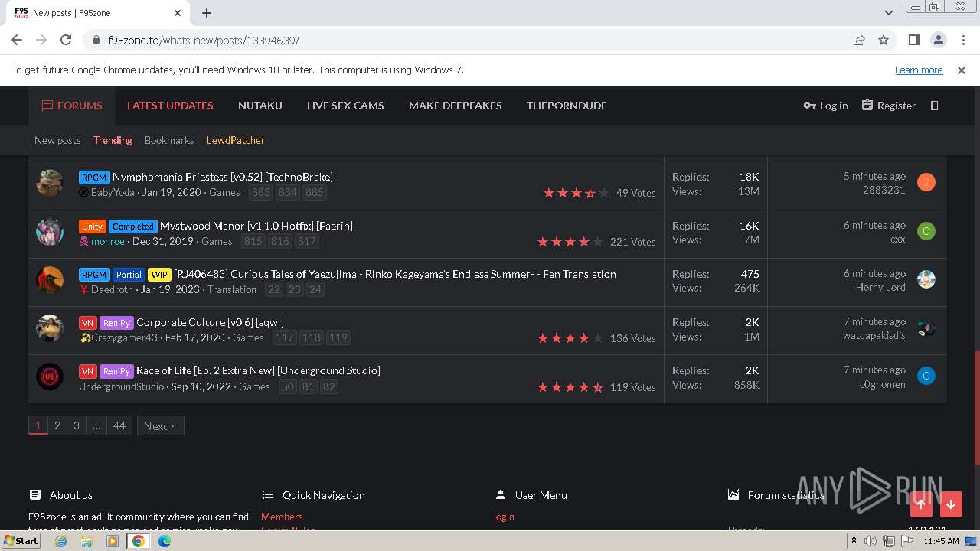Image resolution: width=980 pixels, height=551 pixels.
Task: Open File Explorer taskbar icon
Action: pyautogui.click(x=87, y=541)
